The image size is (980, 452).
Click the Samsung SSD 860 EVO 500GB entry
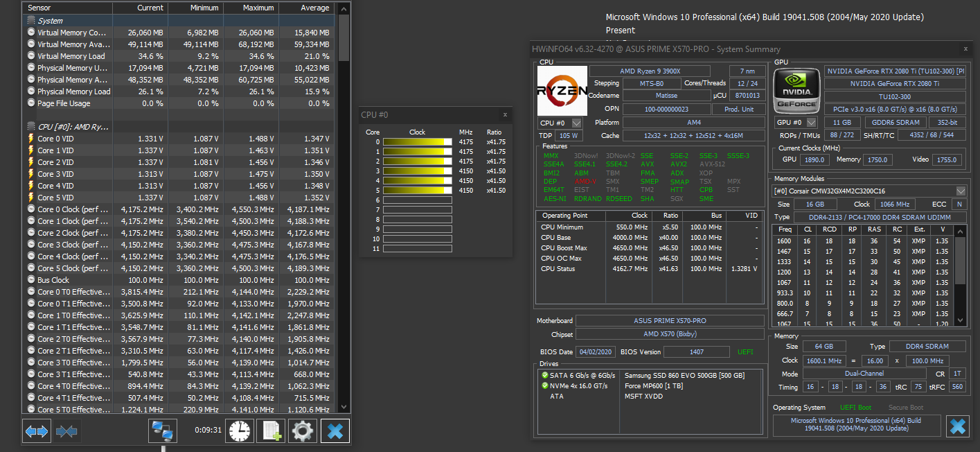[x=684, y=375]
